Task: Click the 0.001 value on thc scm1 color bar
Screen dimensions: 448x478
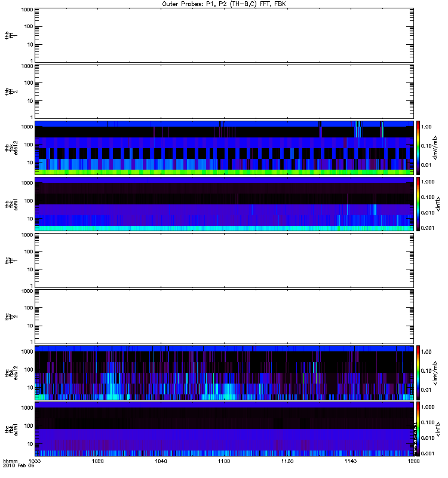Action: click(x=428, y=454)
